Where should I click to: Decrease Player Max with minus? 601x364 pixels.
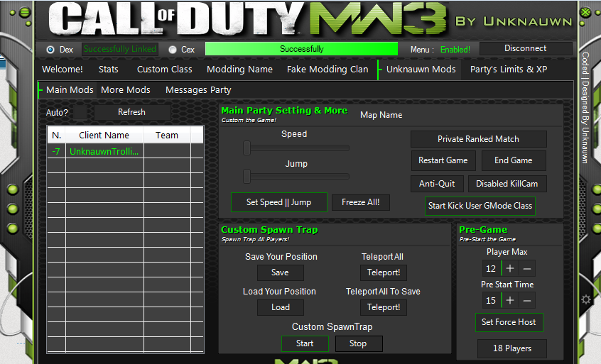[527, 269]
